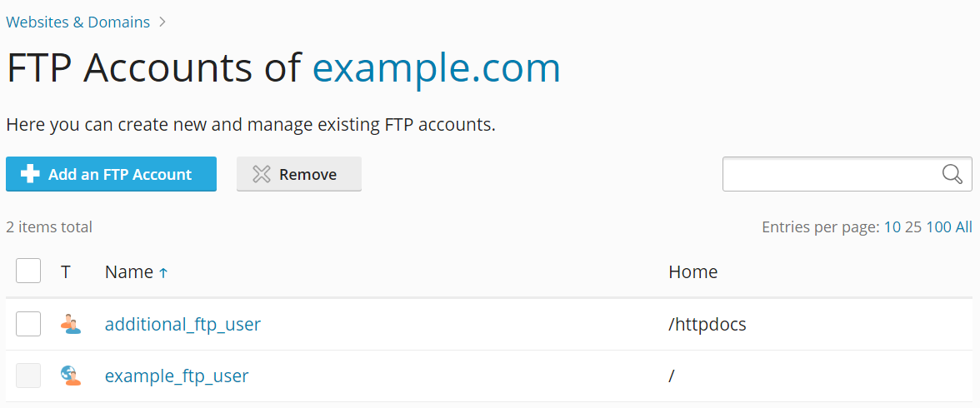
Task: Click the plus icon on Add FTP Account
Action: tap(30, 174)
